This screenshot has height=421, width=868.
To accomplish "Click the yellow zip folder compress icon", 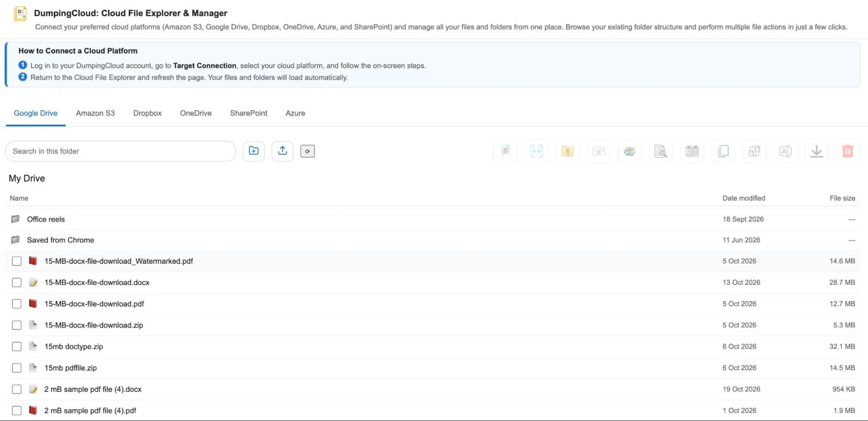I will [568, 151].
